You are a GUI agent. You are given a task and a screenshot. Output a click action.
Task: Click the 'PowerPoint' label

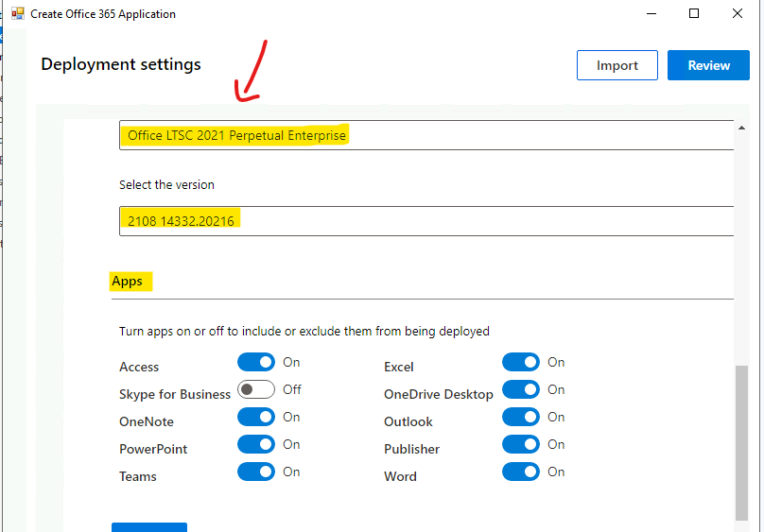pyautogui.click(x=153, y=449)
